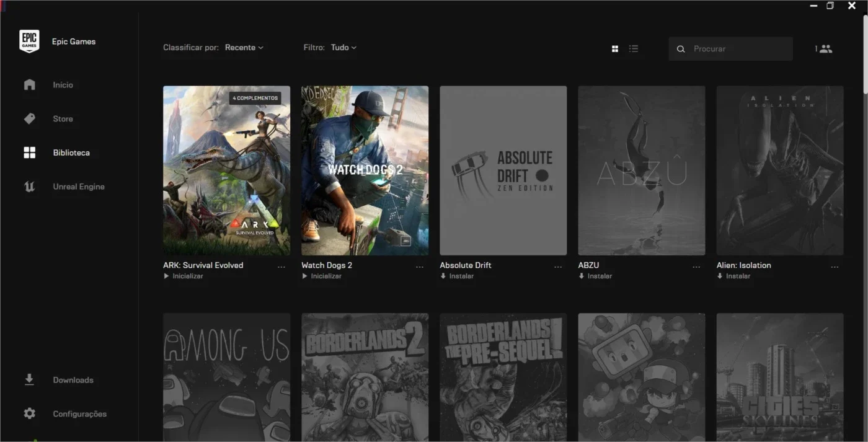Click the Epic Games logo icon

pos(29,42)
